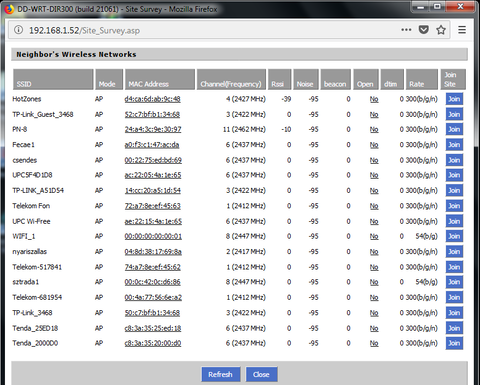Click the Firefox logo in title bar
The image size is (480, 385).
pyautogui.click(x=9, y=9)
